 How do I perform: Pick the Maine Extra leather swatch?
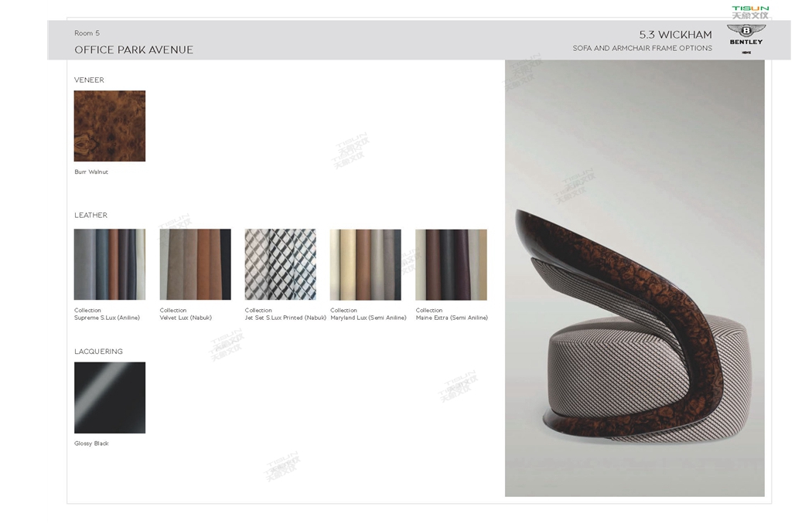click(x=451, y=264)
